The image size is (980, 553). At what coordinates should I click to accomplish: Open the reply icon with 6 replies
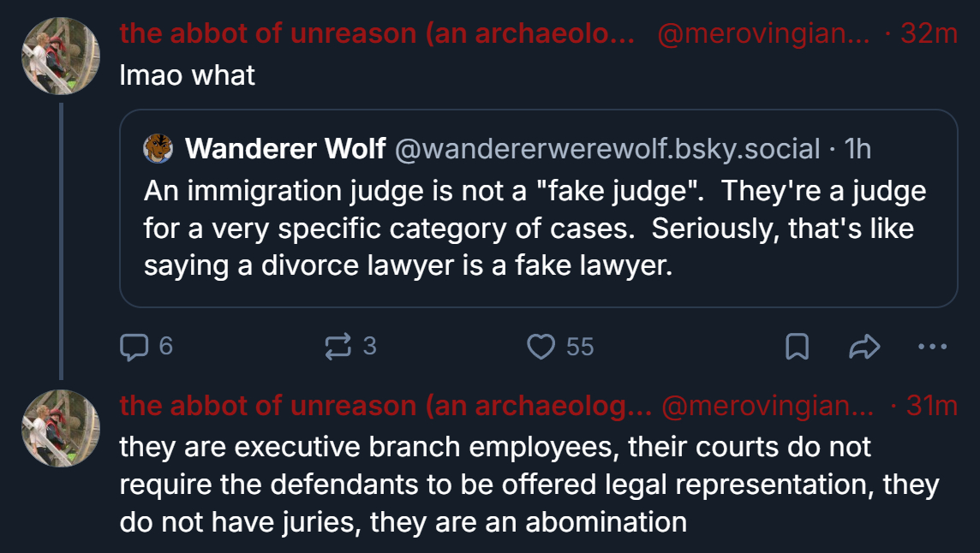[133, 346]
